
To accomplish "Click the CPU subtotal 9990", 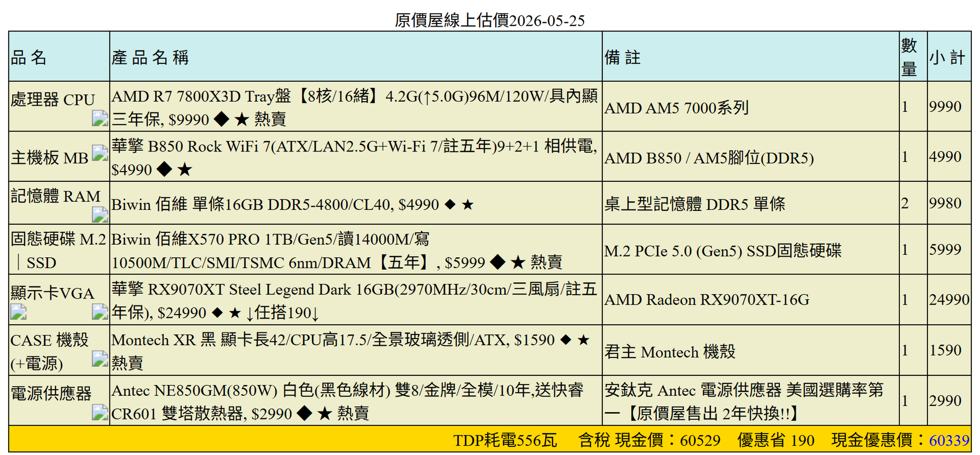I will pos(945,107).
